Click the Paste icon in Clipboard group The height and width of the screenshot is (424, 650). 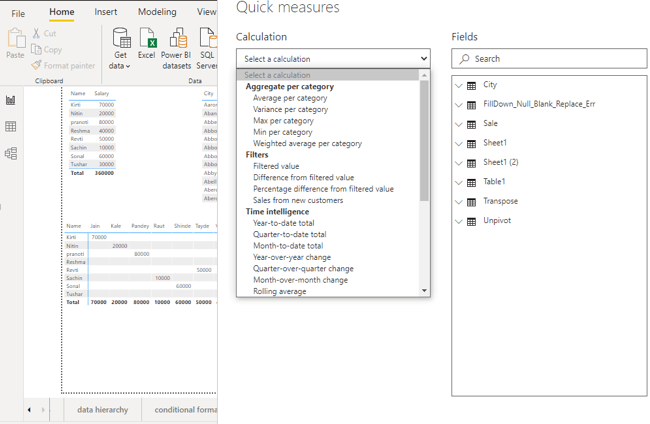pyautogui.click(x=16, y=38)
